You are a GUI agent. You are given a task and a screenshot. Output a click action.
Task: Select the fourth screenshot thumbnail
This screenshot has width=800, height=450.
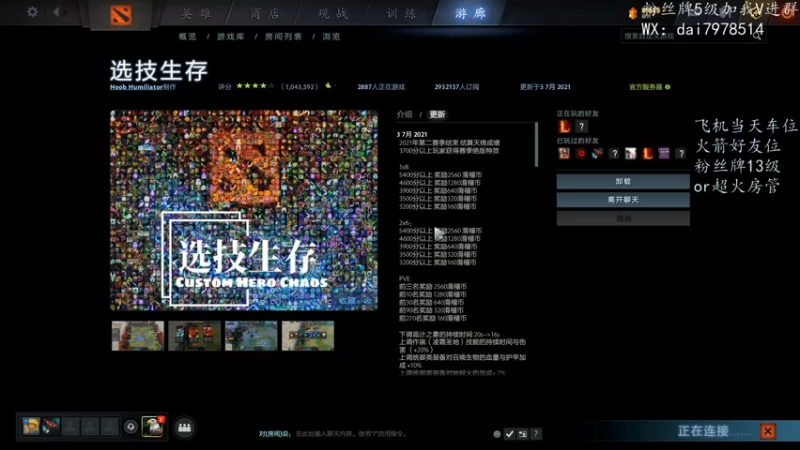[308, 336]
